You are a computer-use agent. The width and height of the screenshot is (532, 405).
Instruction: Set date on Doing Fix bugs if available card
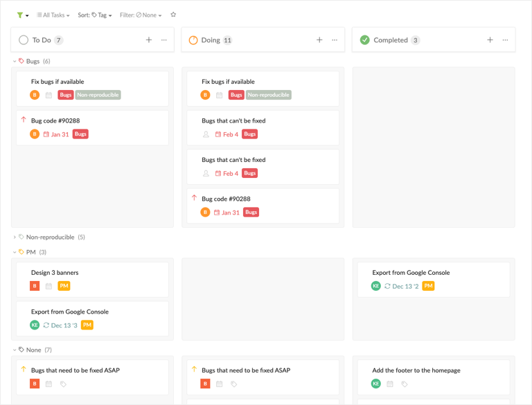(219, 96)
